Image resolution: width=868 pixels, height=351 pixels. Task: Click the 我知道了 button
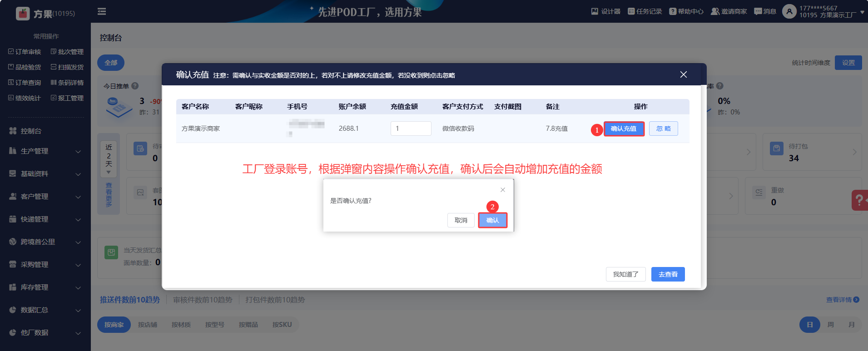(626, 274)
